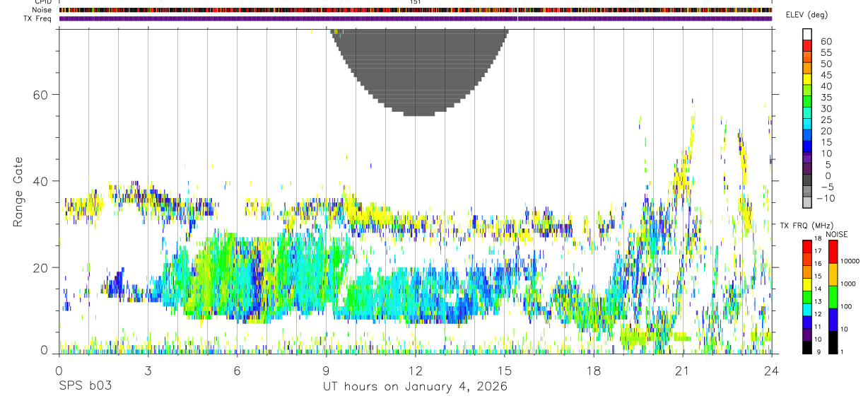The height and width of the screenshot is (401, 868).
Task: Click the 18 label on TX FRQ scale
Action: 818,239
